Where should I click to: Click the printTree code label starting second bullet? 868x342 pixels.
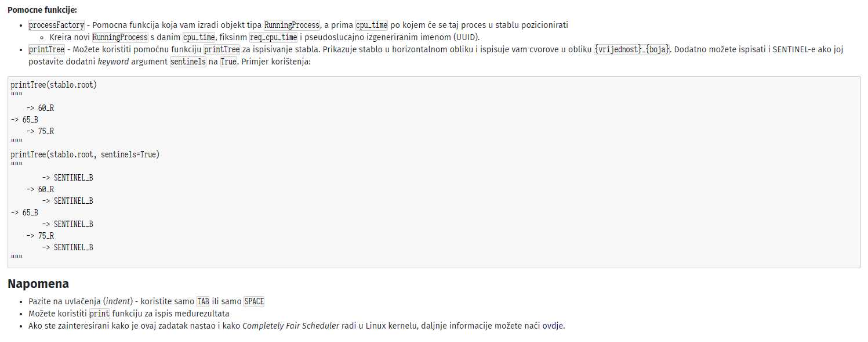pos(46,49)
